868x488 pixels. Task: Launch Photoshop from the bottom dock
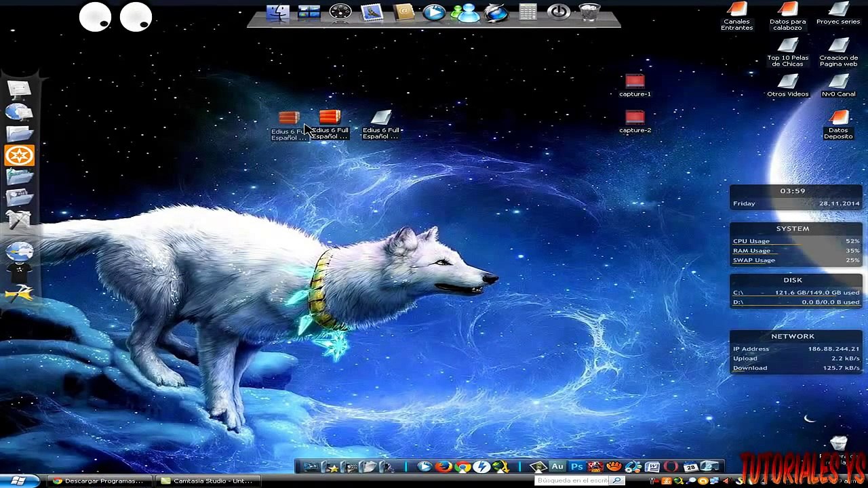[576, 466]
